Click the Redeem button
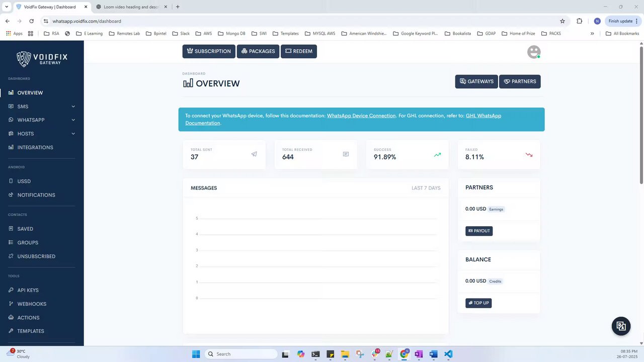 [299, 51]
